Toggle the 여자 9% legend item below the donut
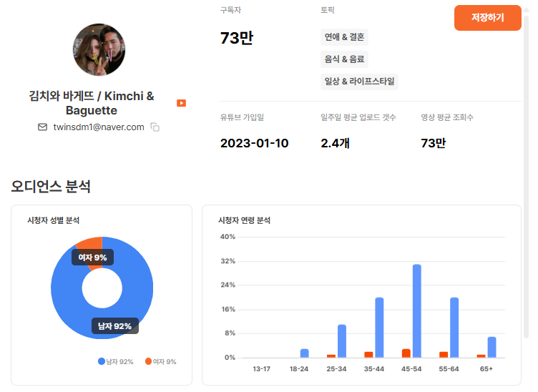The height and width of the screenshot is (392, 538). 160,362
